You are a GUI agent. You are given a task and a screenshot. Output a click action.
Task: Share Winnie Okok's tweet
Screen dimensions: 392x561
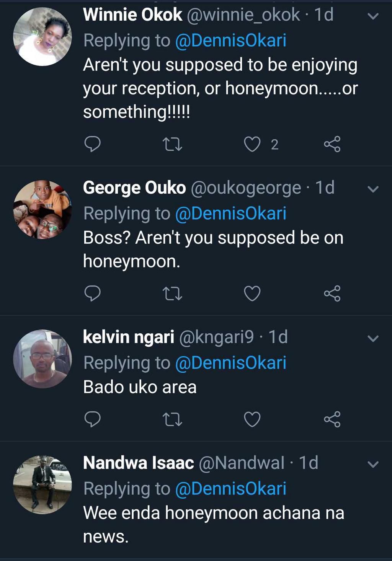[x=332, y=144]
